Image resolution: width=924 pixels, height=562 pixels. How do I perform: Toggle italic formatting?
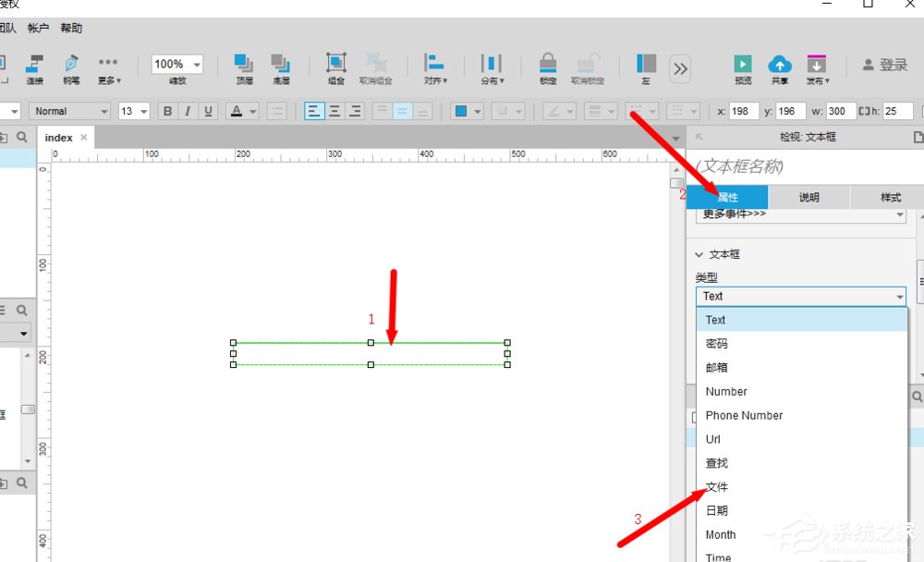click(188, 111)
